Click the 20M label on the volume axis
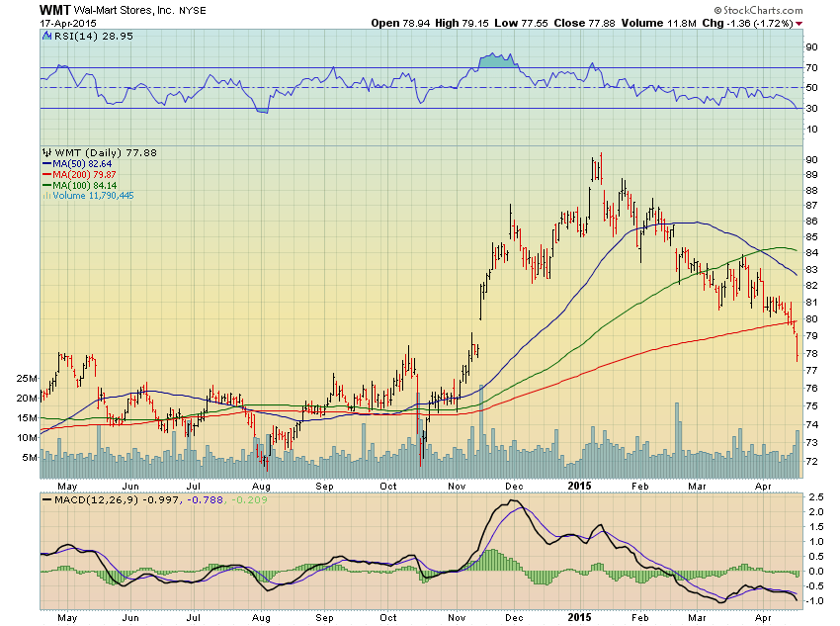 click(27, 399)
